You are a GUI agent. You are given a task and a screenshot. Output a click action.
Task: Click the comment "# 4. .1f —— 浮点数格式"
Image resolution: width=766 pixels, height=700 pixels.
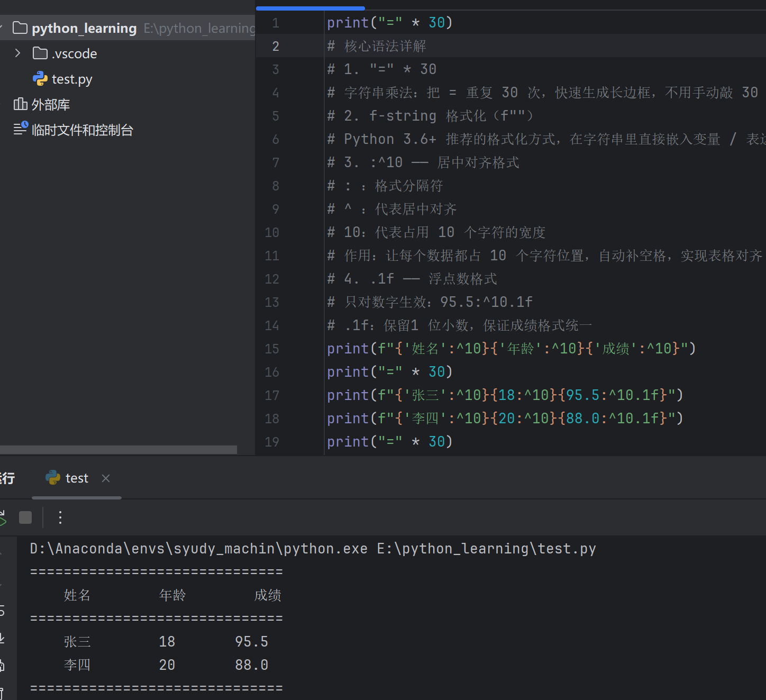click(x=412, y=279)
